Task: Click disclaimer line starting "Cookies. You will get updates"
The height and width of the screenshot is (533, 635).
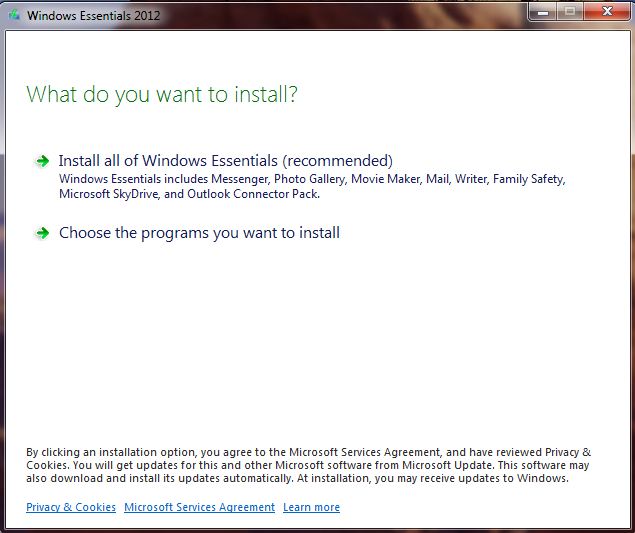Action: point(308,466)
